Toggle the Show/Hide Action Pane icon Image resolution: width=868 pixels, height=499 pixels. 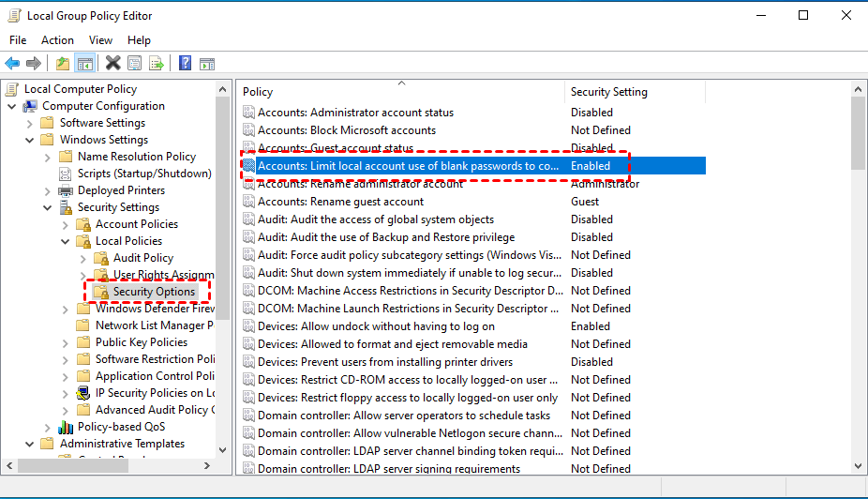click(x=207, y=63)
